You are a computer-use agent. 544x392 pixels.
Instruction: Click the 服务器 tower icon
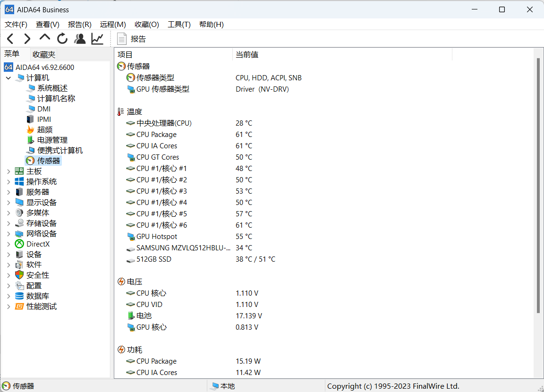[x=19, y=192]
